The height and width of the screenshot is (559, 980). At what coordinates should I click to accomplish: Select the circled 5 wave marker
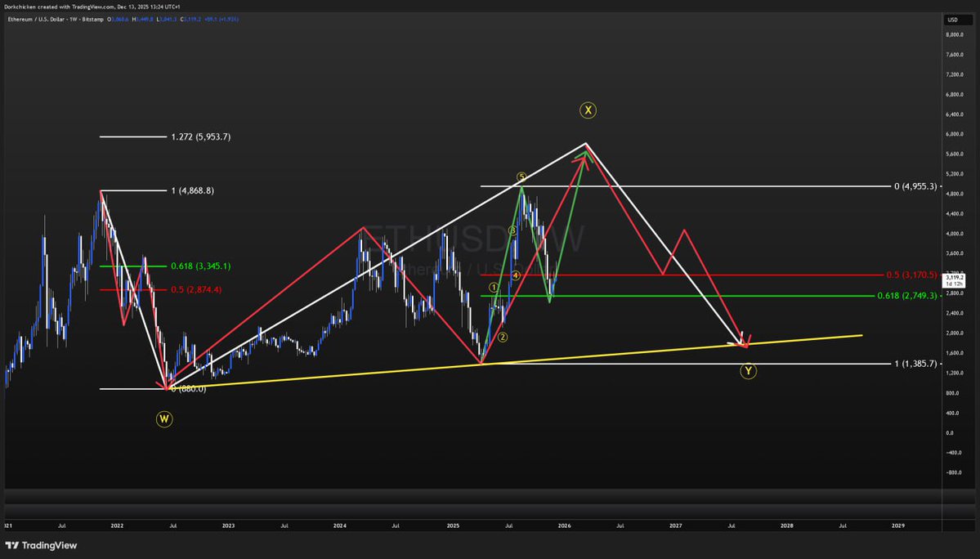pyautogui.click(x=521, y=177)
